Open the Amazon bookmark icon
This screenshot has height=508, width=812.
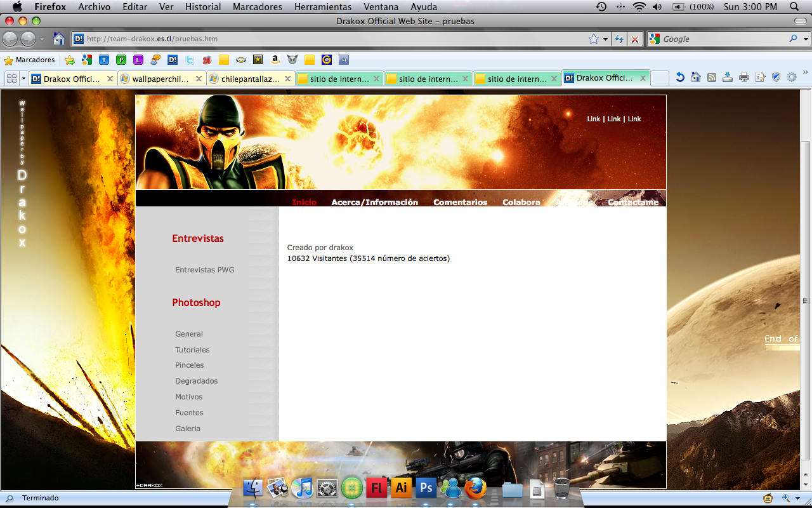point(275,60)
